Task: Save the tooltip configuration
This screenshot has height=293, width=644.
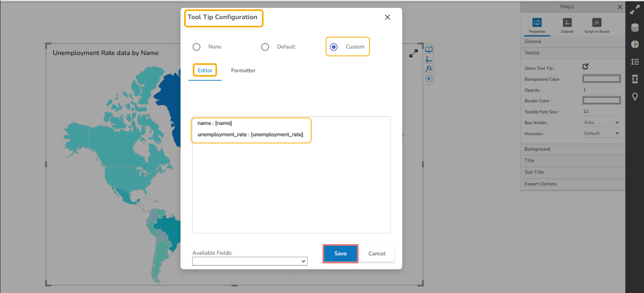Action: click(x=341, y=254)
